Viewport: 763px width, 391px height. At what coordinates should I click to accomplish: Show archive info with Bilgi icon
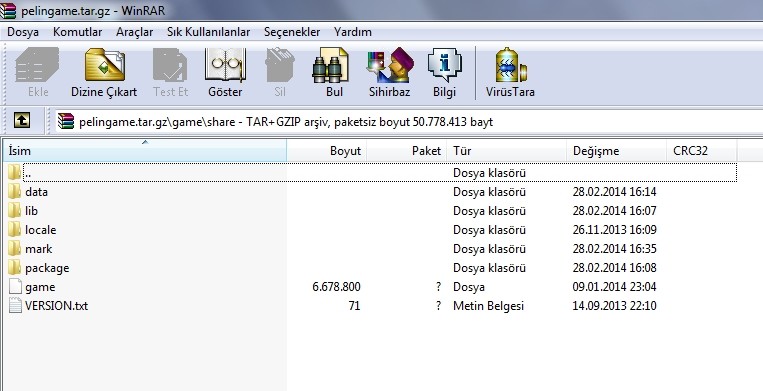pos(444,65)
